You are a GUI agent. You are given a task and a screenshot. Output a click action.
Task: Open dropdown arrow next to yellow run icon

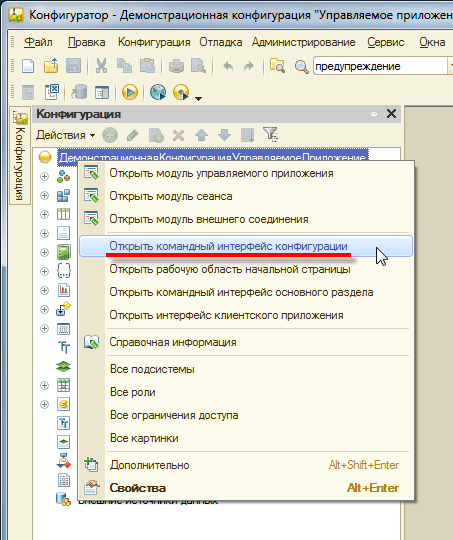pyautogui.click(x=198, y=98)
